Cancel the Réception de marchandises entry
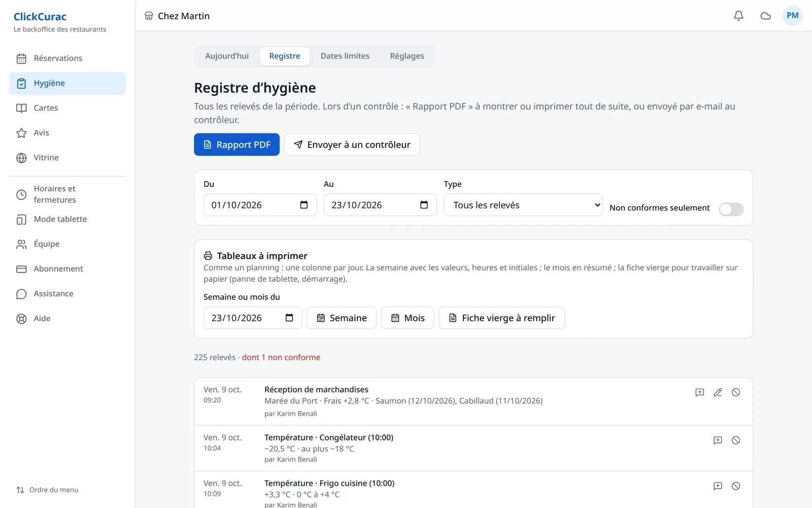The image size is (812, 508). [x=736, y=392]
